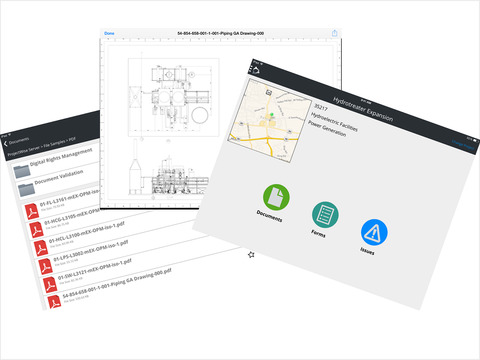Select file 01-LPS-L3002-mEX-OPM-iso-1.pdf

91,250
